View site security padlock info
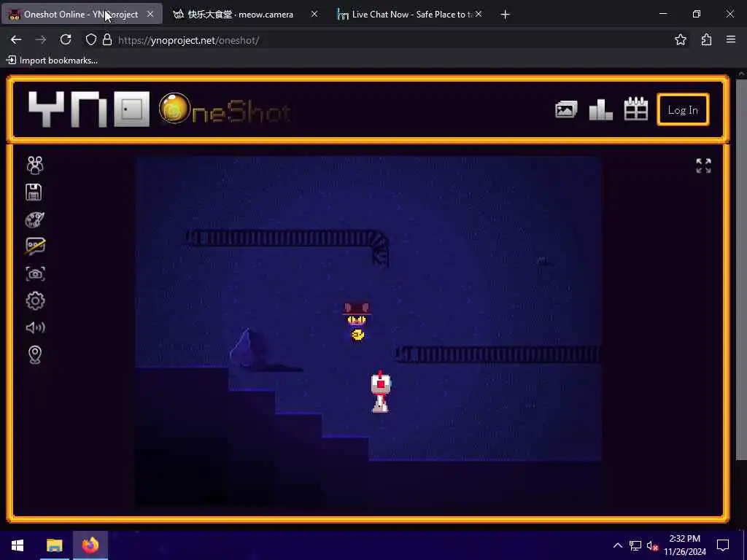The width and height of the screenshot is (747, 560). 107,39
